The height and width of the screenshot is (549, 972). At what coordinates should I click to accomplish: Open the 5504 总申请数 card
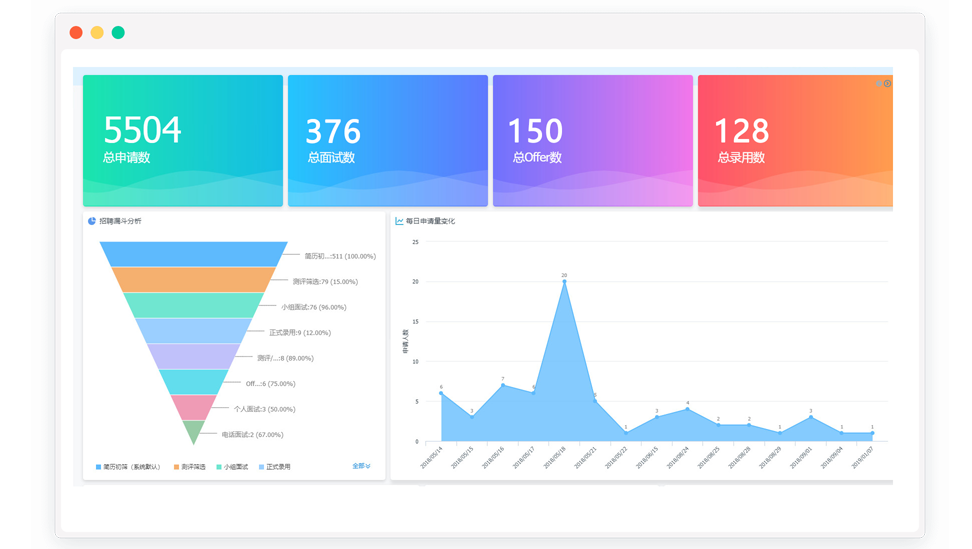(183, 141)
